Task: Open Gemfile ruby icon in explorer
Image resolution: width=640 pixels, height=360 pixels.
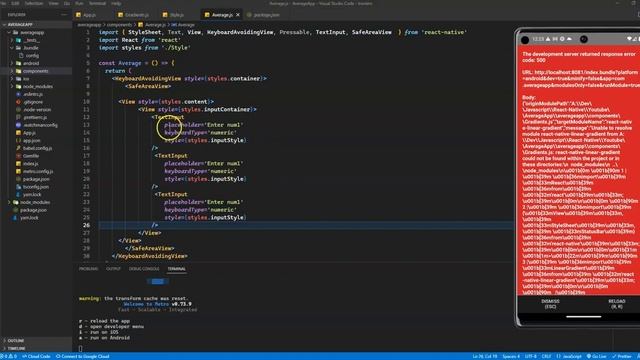Action: pos(18,156)
